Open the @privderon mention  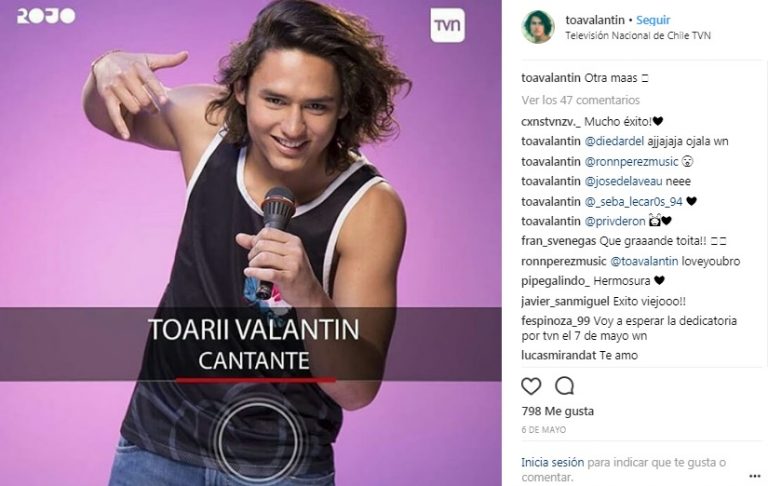click(x=615, y=221)
